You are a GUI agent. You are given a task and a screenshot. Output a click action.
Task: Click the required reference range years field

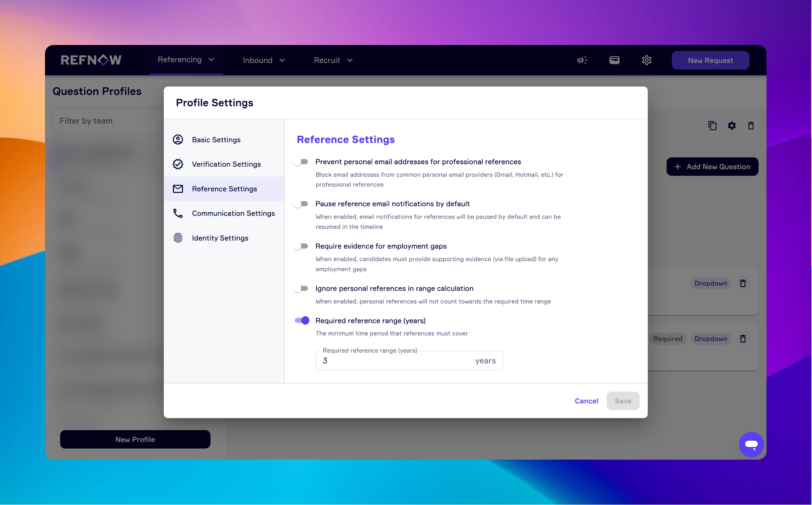[x=394, y=361]
